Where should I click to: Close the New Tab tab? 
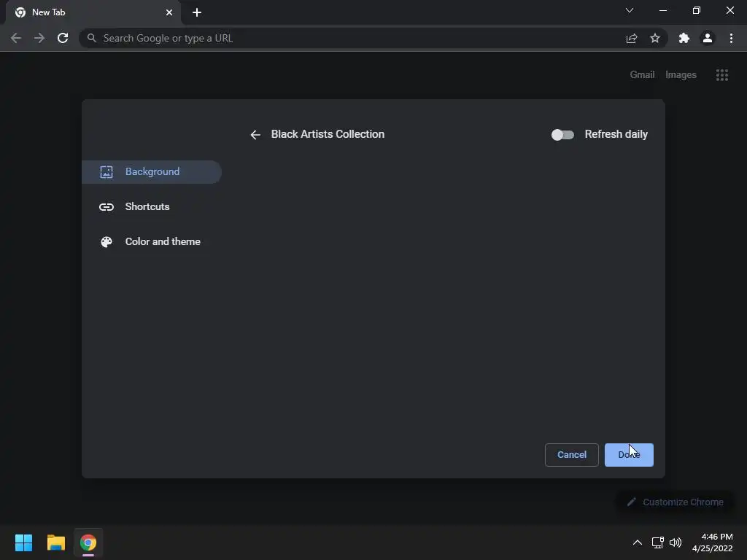point(169,12)
